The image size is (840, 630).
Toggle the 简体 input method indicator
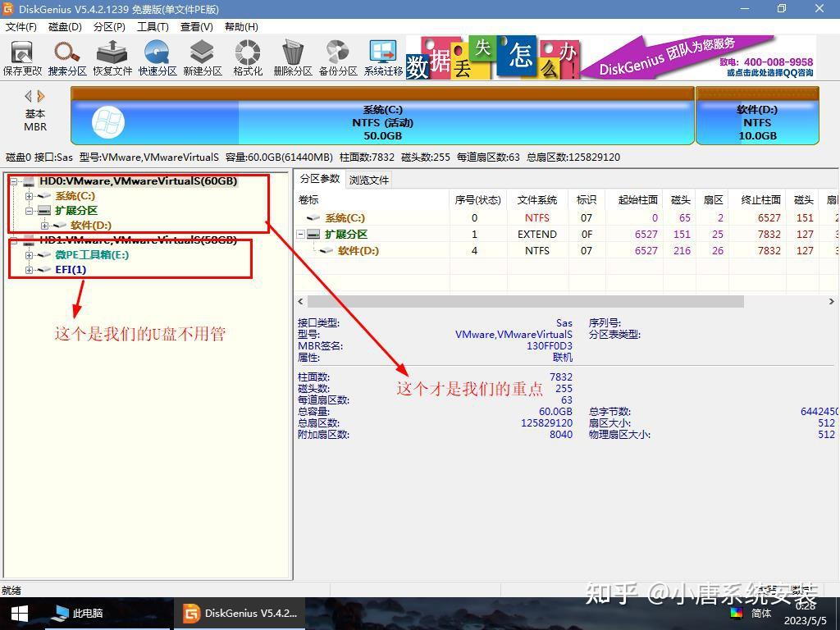(760, 613)
